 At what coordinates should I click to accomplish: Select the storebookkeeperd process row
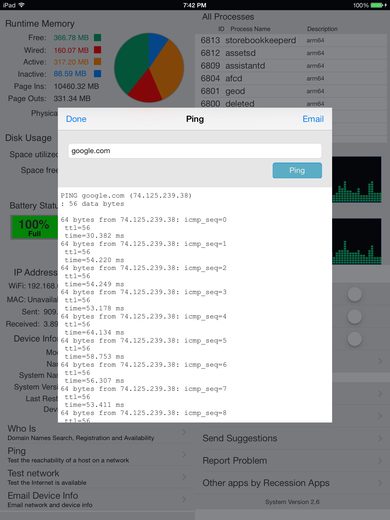[x=292, y=40]
